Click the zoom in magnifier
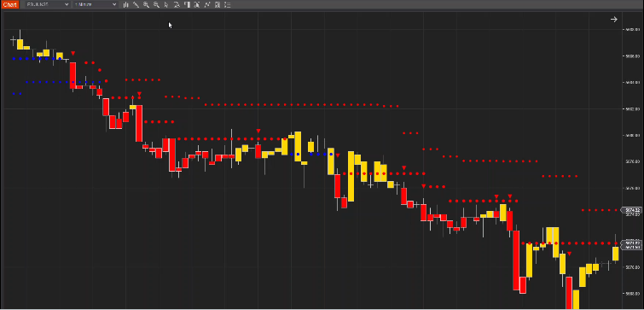Image resolution: width=644 pixels, height=310 pixels. point(146,5)
